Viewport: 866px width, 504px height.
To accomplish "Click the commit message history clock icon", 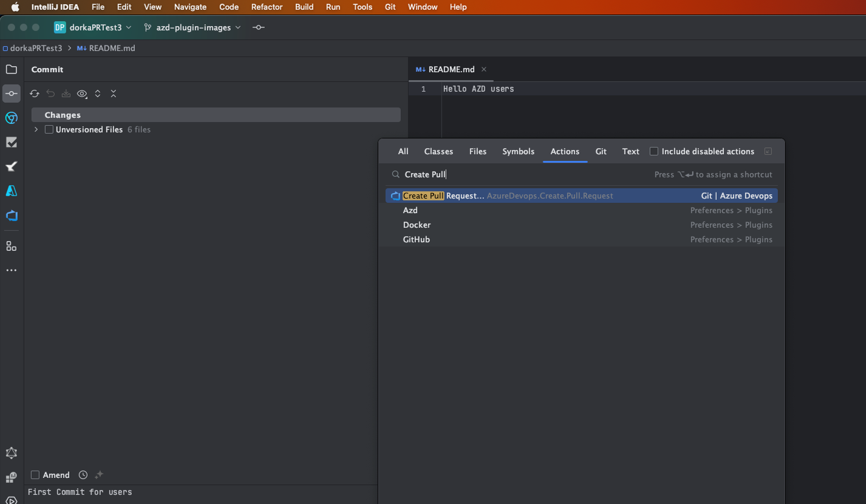I will tap(83, 475).
